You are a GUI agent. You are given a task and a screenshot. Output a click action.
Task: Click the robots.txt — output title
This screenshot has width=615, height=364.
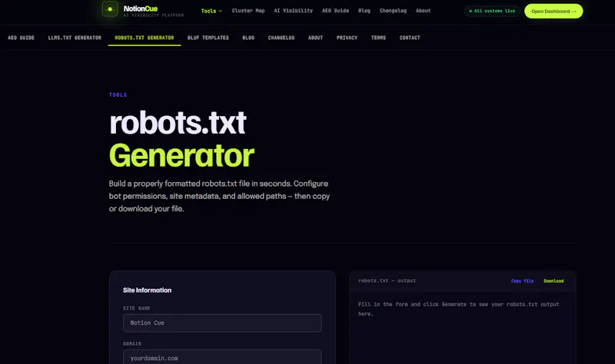pos(387,280)
